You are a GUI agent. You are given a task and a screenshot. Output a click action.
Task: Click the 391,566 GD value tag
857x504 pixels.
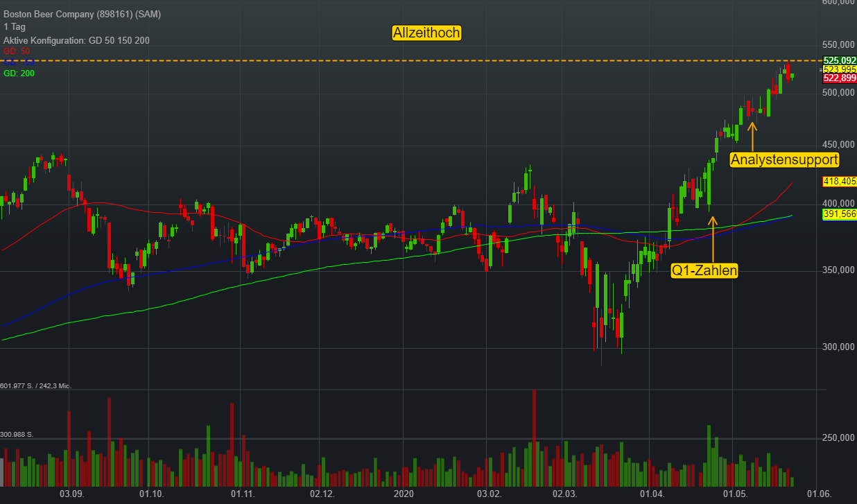(839, 215)
